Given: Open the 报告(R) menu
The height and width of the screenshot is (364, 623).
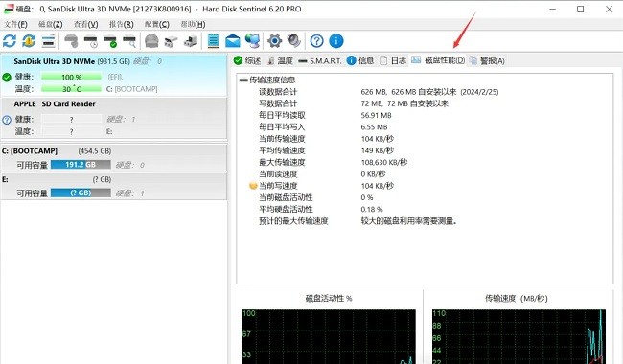Looking at the screenshot, I should tap(121, 24).
